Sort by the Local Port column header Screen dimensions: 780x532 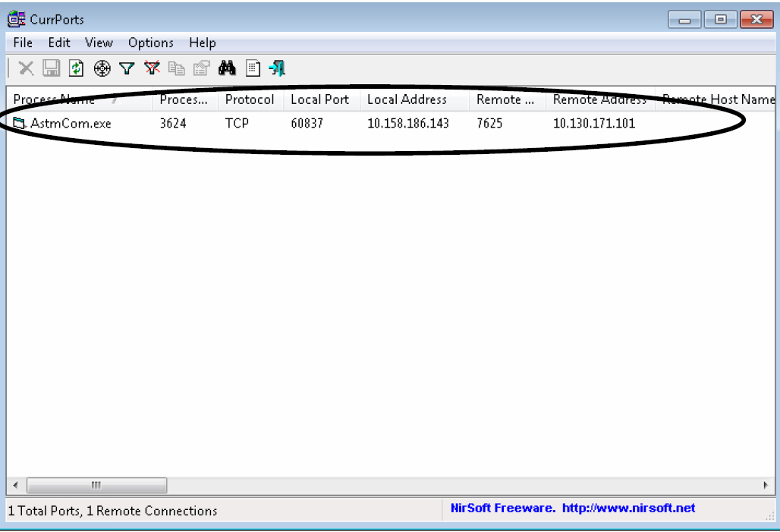(322, 99)
